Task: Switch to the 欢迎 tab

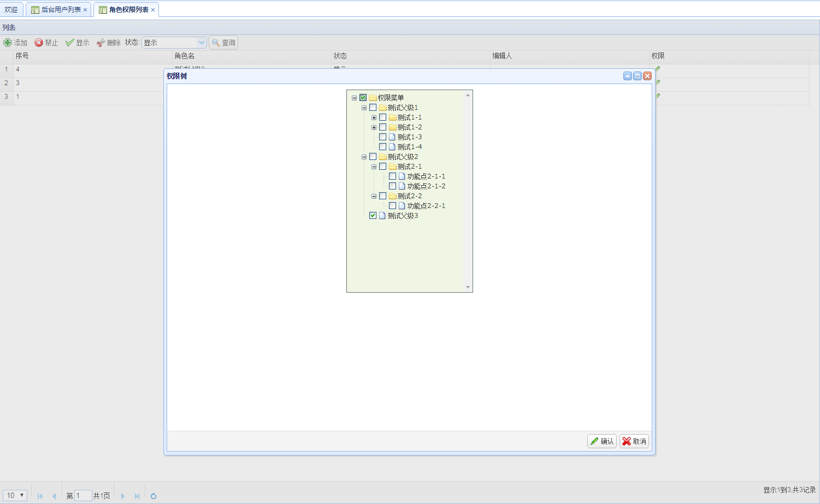Action: coord(11,10)
